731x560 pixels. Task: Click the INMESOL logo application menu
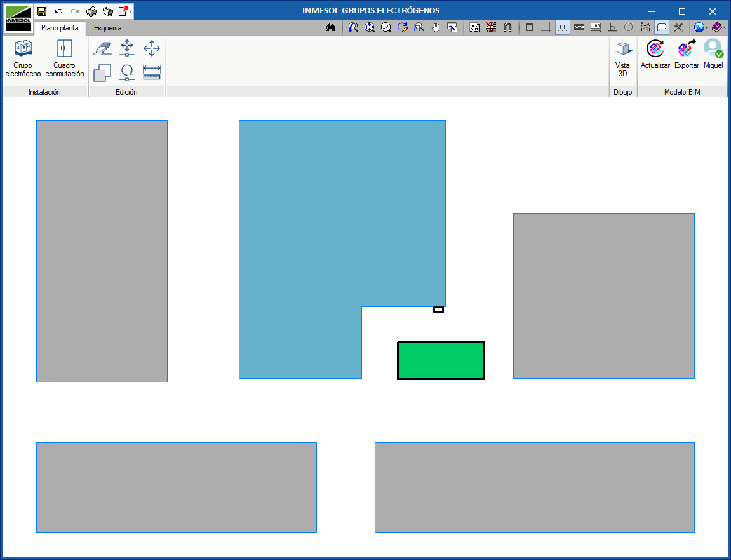coord(18,18)
